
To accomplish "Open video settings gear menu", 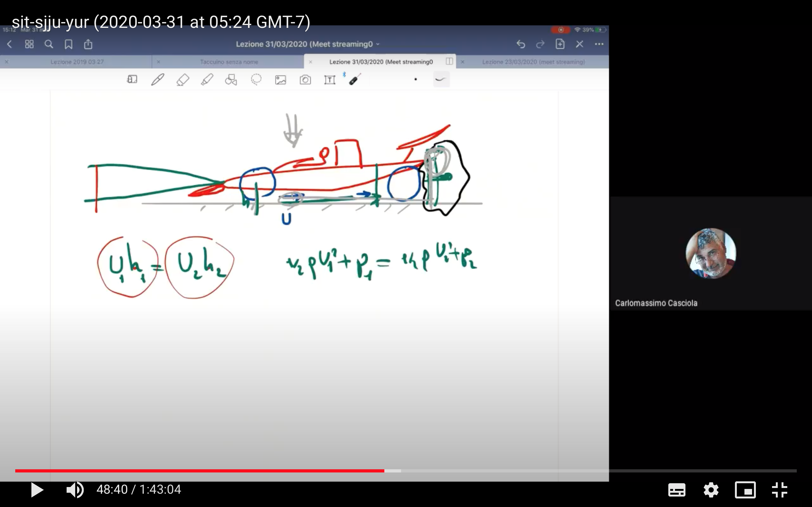I will [x=711, y=490].
